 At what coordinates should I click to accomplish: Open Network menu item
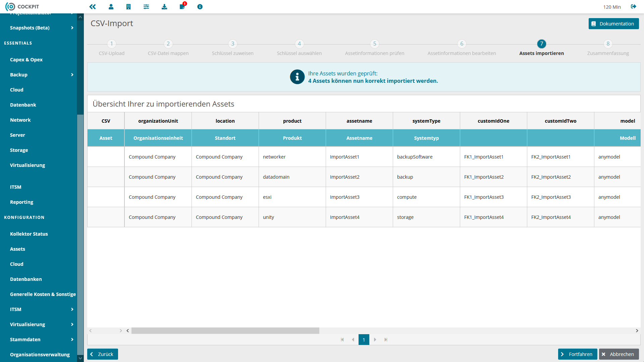tap(20, 120)
